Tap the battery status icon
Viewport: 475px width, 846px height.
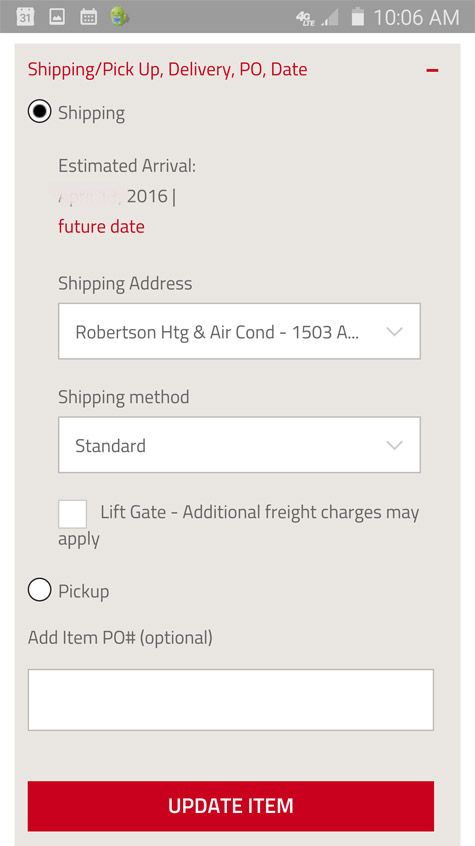coord(357,17)
